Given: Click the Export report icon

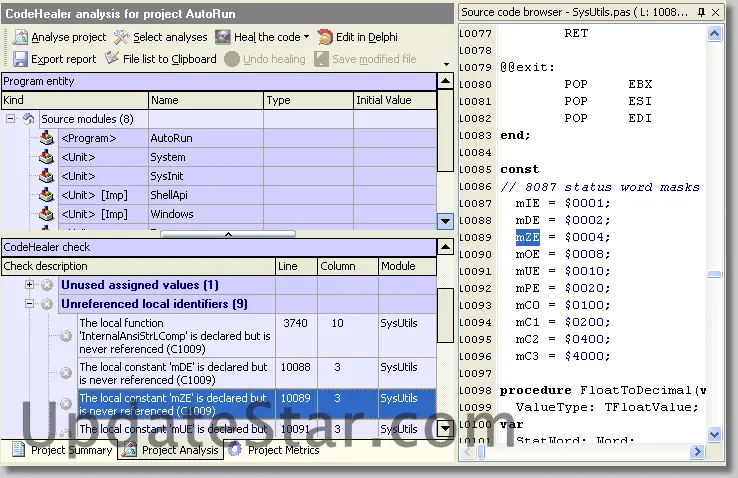Looking at the screenshot, I should coord(20,59).
